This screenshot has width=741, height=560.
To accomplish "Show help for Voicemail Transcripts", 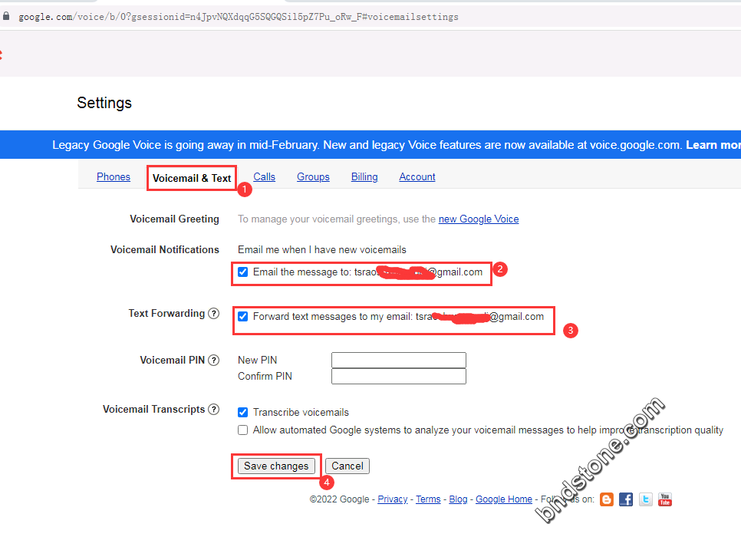I will (213, 409).
